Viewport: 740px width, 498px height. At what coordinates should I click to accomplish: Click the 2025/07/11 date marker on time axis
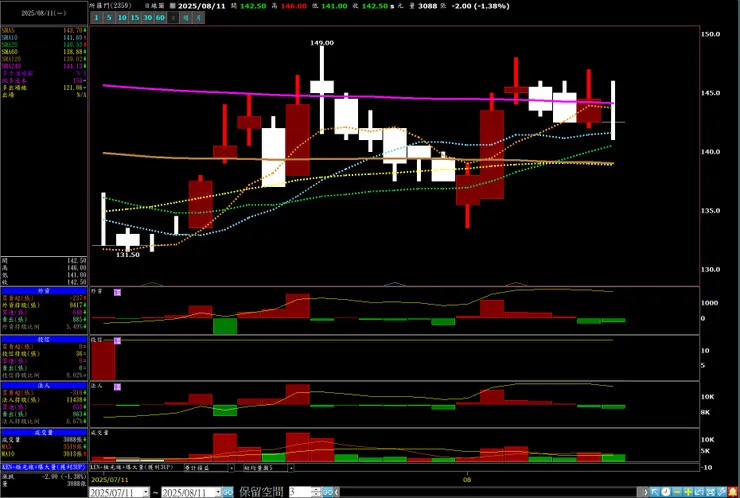109,479
